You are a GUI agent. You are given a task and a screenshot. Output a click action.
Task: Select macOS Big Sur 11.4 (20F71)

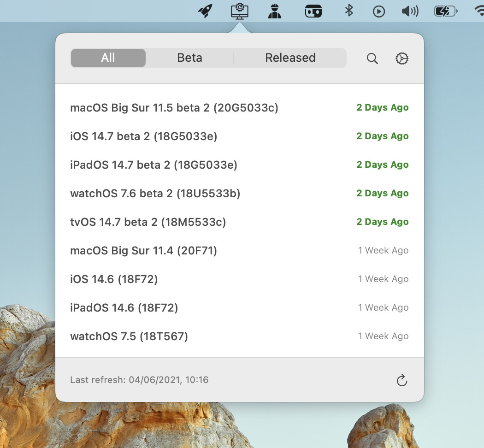(240, 251)
